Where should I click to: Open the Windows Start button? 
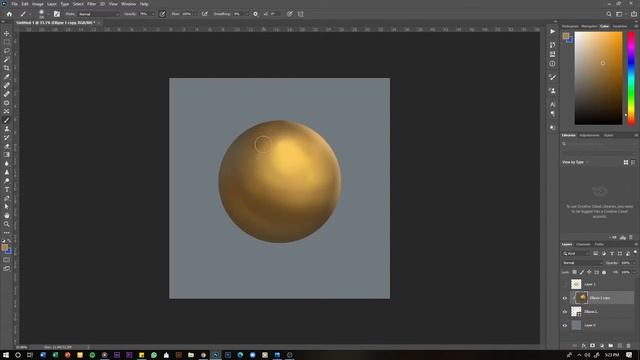click(x=6, y=355)
